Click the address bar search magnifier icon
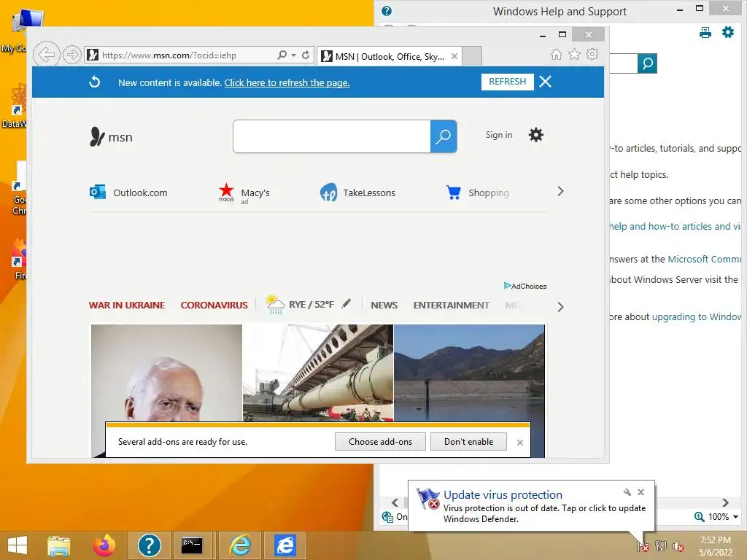This screenshot has width=747, height=560. point(282,55)
